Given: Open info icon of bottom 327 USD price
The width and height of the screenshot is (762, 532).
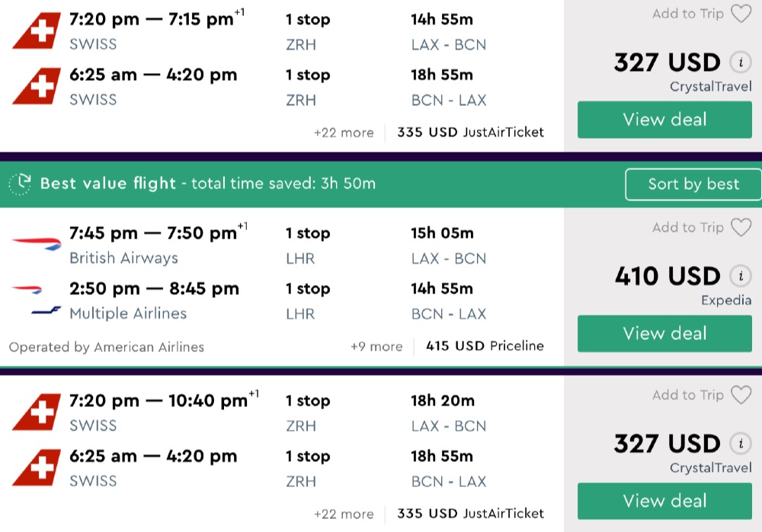Looking at the screenshot, I should coord(739,444).
